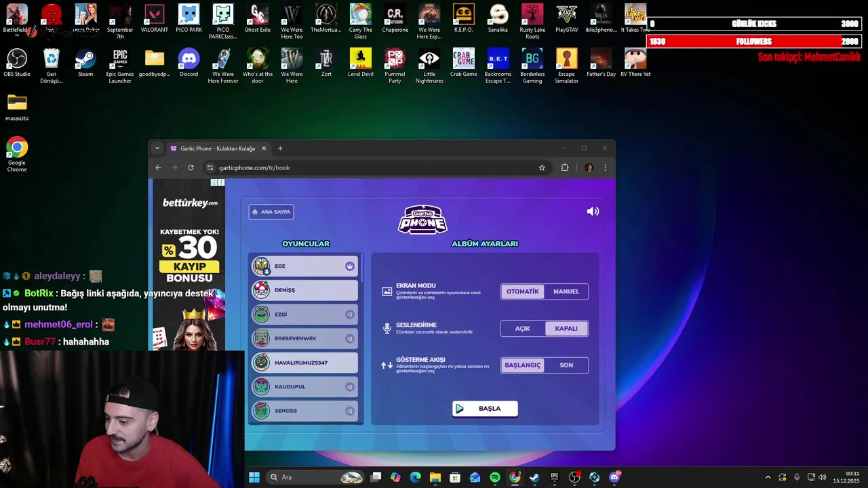Viewport: 868px width, 488px height.
Task: Select Level Devil desktop shortcut
Action: click(361, 62)
